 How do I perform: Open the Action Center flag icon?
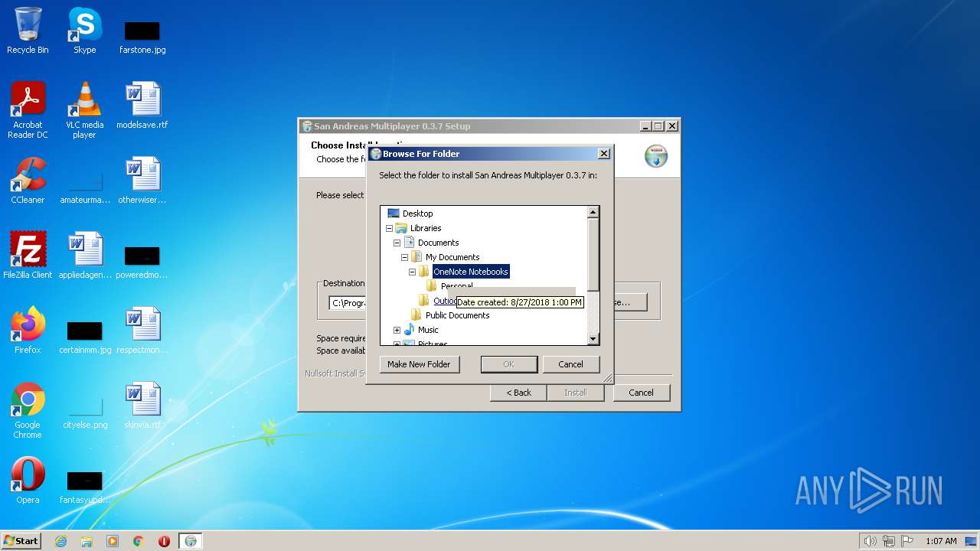(x=907, y=541)
